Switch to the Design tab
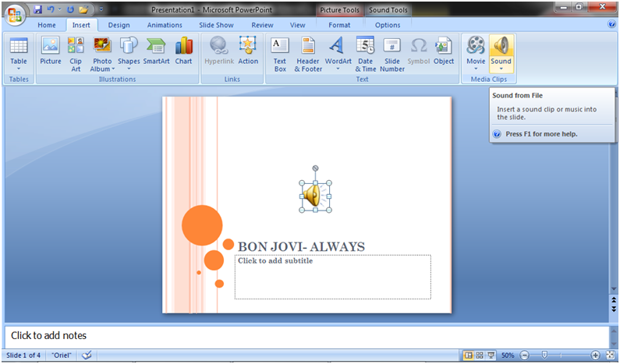 (119, 25)
